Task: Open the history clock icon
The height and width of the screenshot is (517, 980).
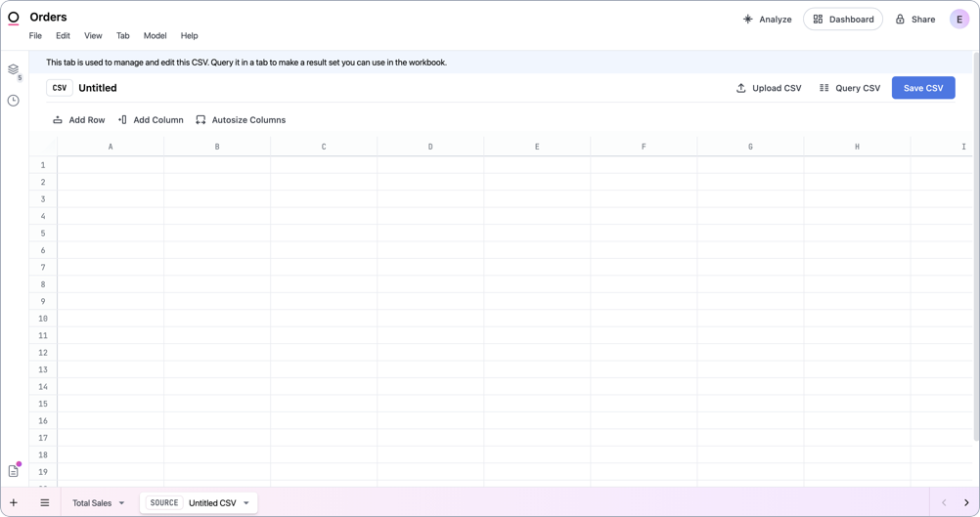Action: (14, 101)
